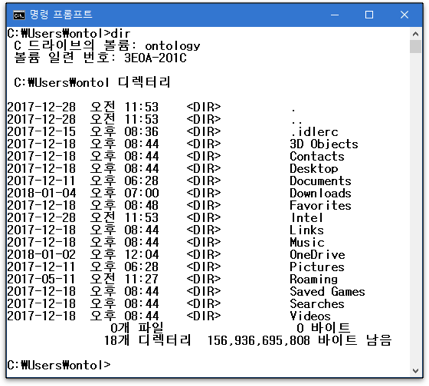Click the 'OneDrive' directory name
The height and width of the screenshot is (386, 429).
coord(317,255)
